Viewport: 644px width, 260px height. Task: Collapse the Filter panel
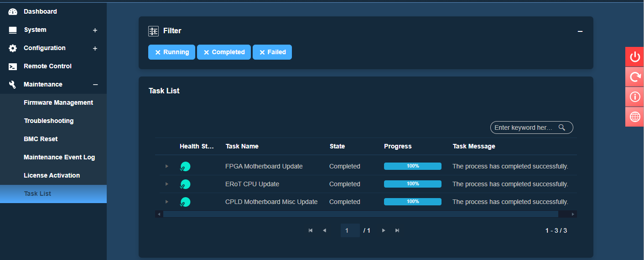(x=580, y=31)
